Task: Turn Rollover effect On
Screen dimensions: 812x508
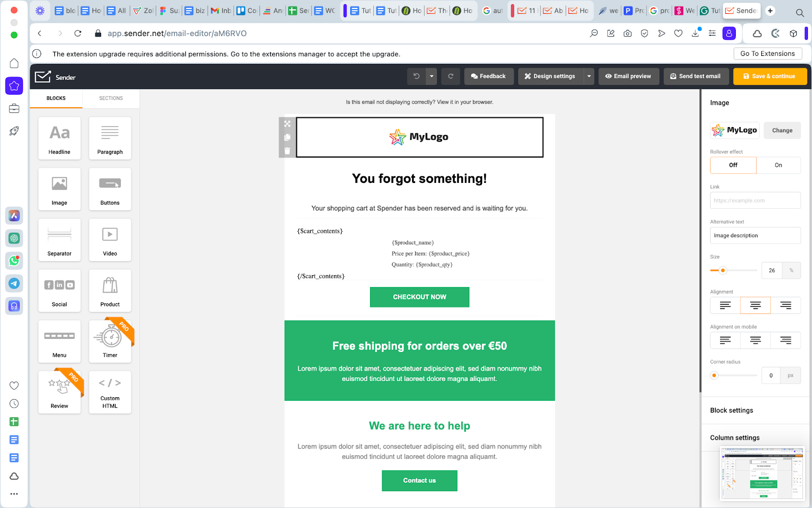Action: [778, 165]
